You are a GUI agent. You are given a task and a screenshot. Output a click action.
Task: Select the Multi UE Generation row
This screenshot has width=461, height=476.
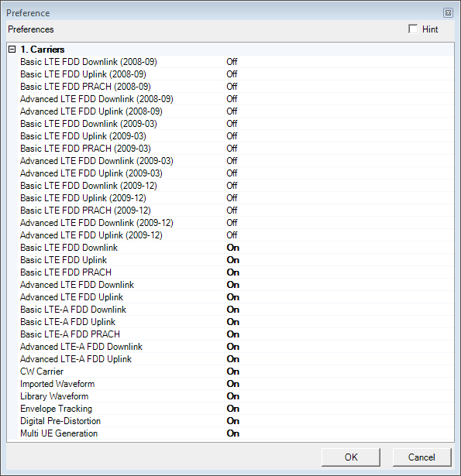click(x=236, y=433)
